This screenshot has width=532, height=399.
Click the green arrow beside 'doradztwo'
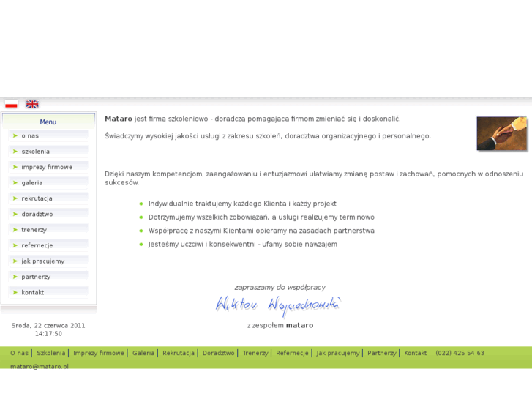[x=15, y=214]
